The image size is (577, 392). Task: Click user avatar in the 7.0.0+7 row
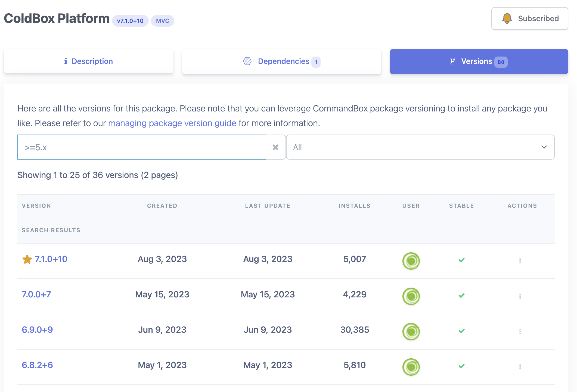(x=411, y=296)
